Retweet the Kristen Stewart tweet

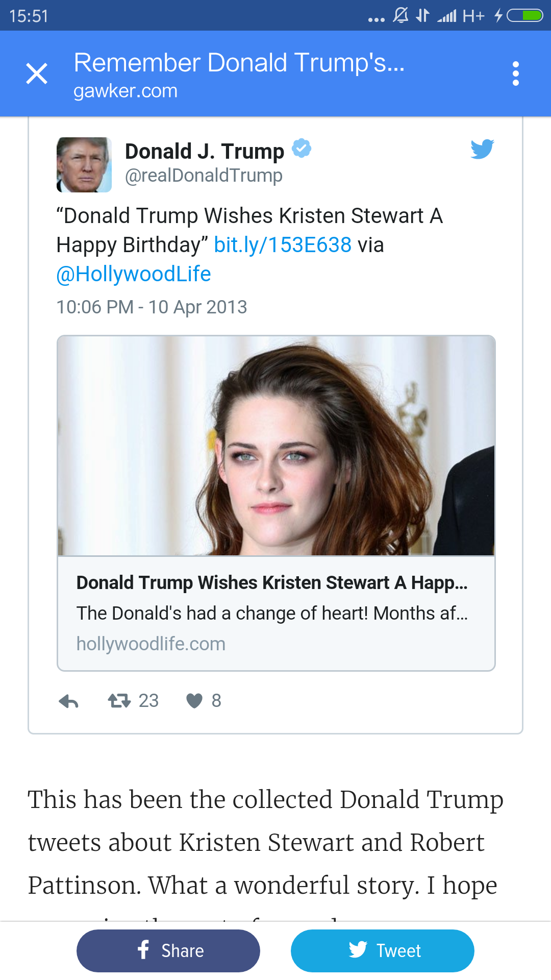click(x=119, y=701)
